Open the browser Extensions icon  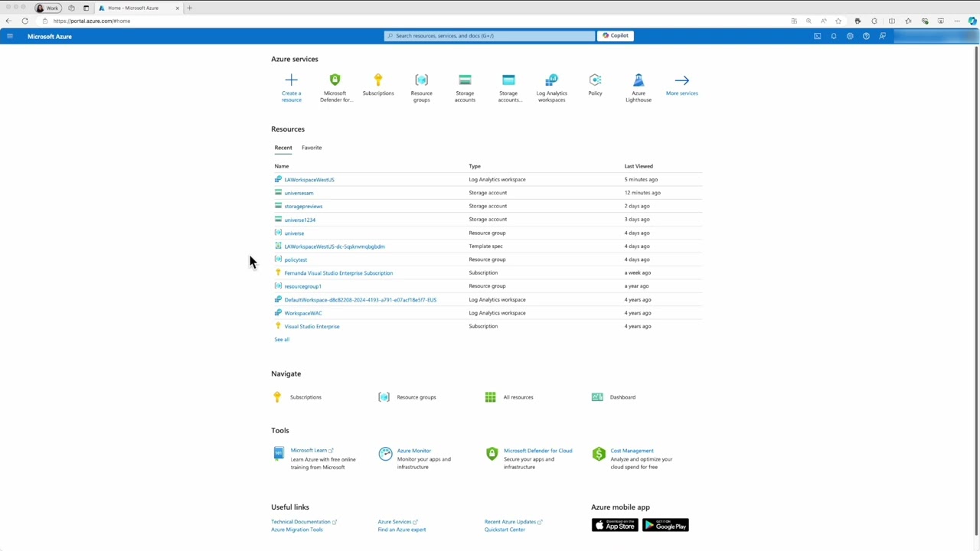point(874,21)
